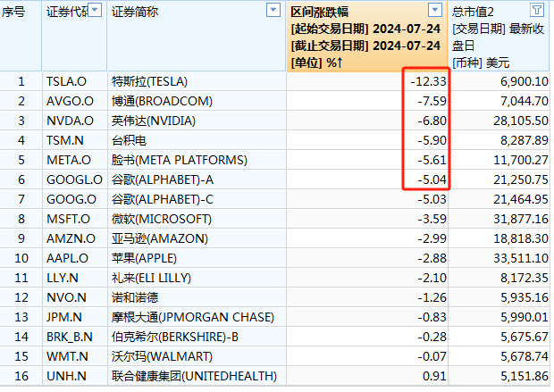Select the 微软(MICROSOFT) name cell
Screen dimensions: 554x392
197,219
